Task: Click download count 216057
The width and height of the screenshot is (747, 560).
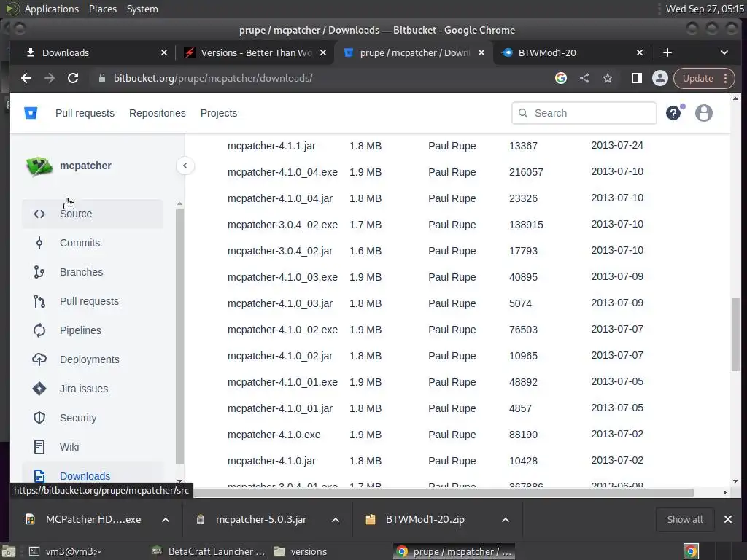Action: tap(526, 172)
